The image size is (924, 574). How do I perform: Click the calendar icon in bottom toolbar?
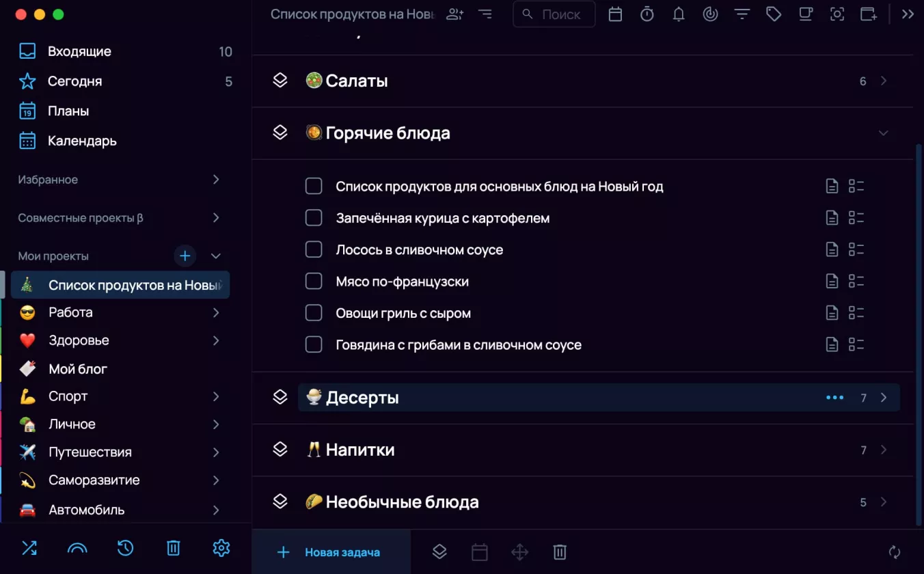(480, 551)
